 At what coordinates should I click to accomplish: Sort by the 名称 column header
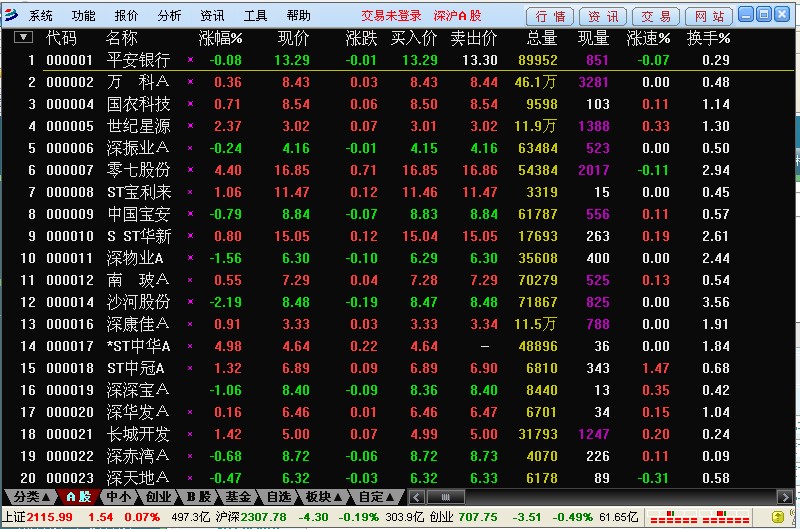pos(122,38)
